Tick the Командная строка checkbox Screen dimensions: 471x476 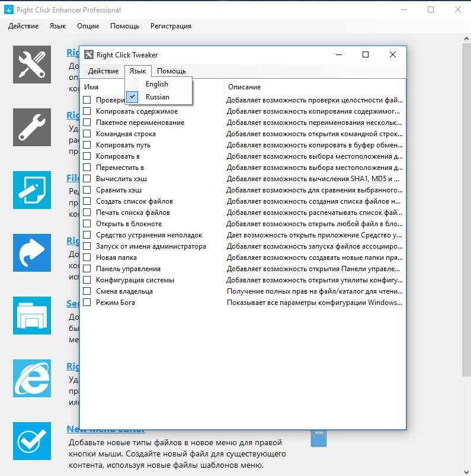tap(87, 134)
